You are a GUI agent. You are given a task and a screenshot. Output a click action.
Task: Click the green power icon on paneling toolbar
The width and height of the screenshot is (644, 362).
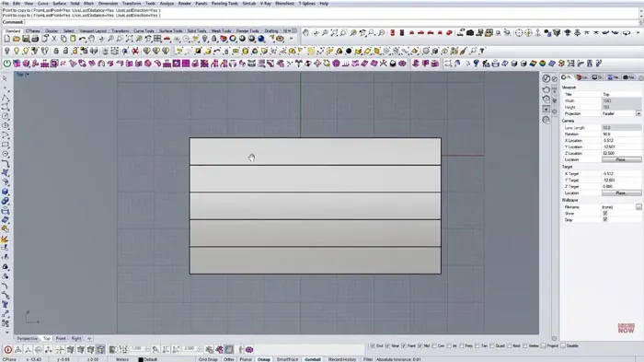pos(7,64)
